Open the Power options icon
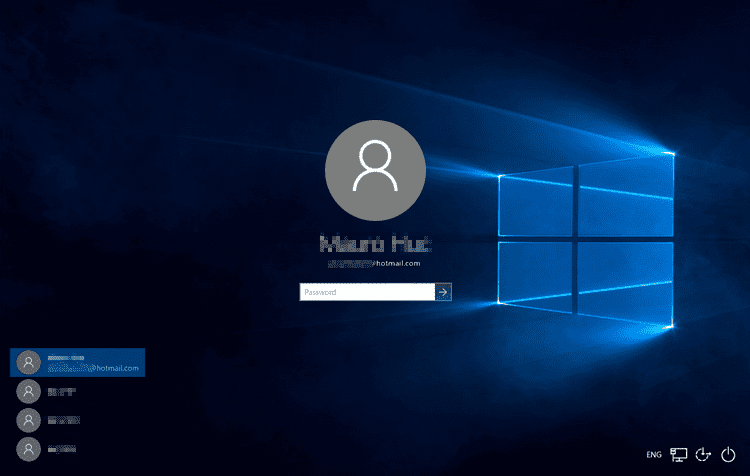750x476 pixels. (x=728, y=454)
